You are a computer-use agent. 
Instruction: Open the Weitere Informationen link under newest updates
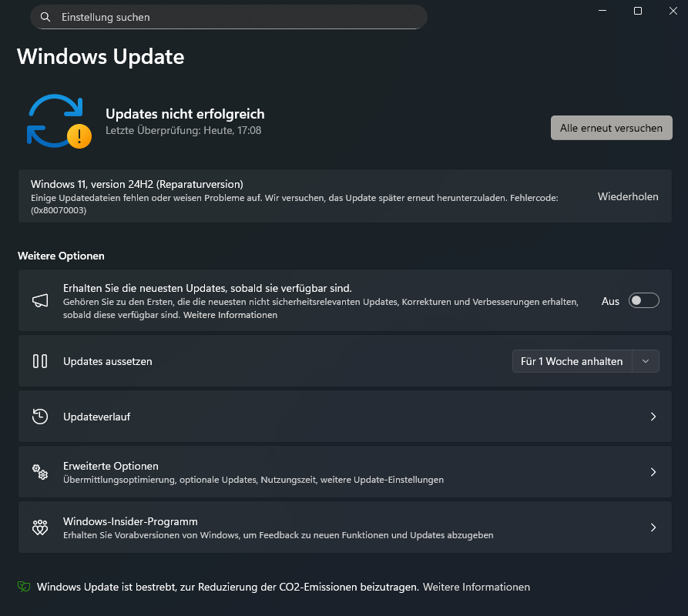(x=230, y=315)
